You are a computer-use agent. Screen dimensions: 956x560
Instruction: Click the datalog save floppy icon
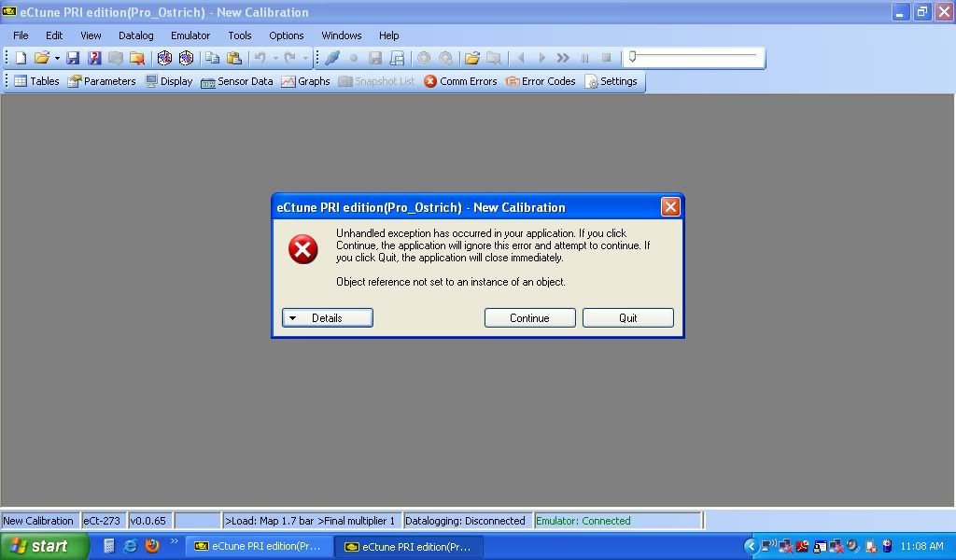coord(375,58)
